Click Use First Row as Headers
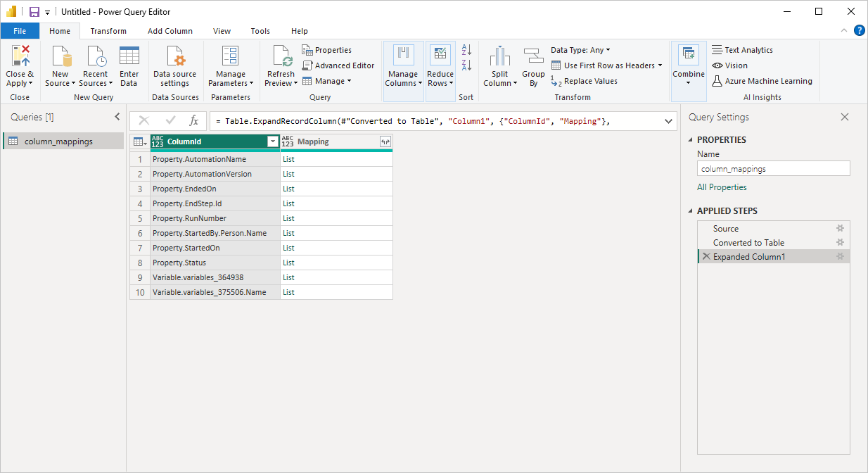Image resolution: width=868 pixels, height=473 pixels. 607,65
